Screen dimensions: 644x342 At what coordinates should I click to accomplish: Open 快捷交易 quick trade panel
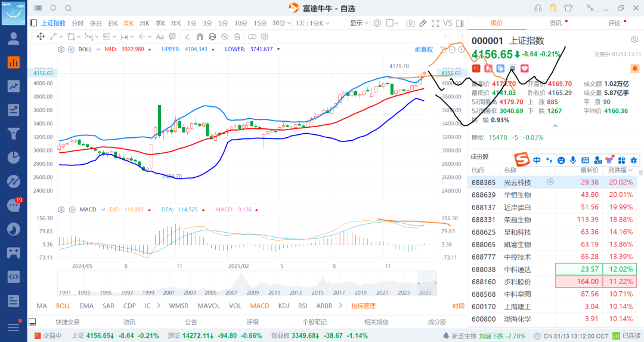[67, 322]
